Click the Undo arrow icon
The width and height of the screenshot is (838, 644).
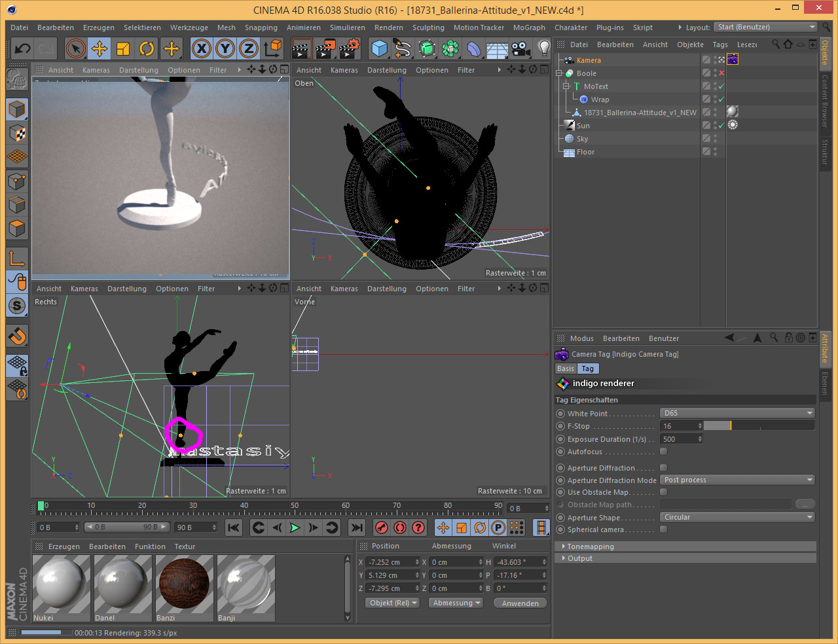point(22,48)
